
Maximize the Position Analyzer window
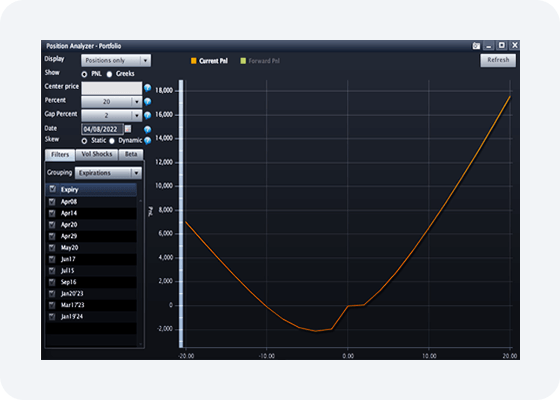point(502,45)
